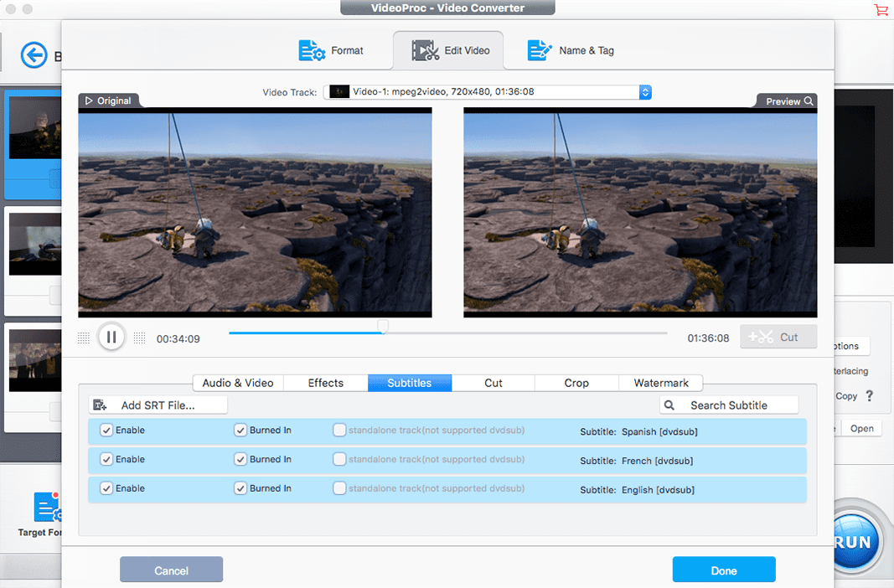The height and width of the screenshot is (588, 894).
Task: Open the Crop tab
Action: 576,383
